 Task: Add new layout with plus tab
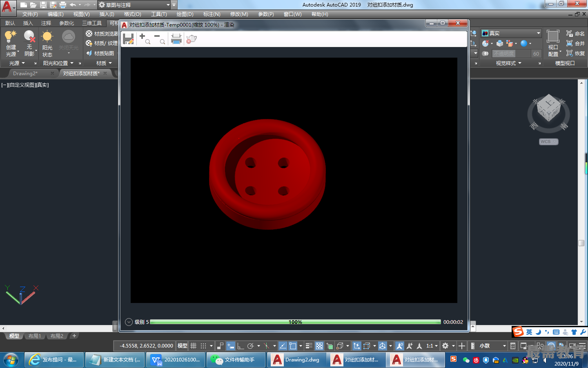pos(74,336)
